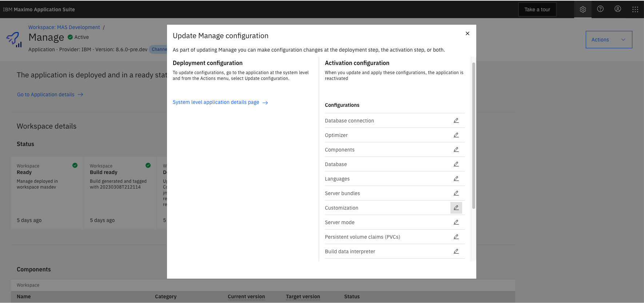This screenshot has height=303, width=644.
Task: Edit the Components configuration
Action: (x=456, y=150)
